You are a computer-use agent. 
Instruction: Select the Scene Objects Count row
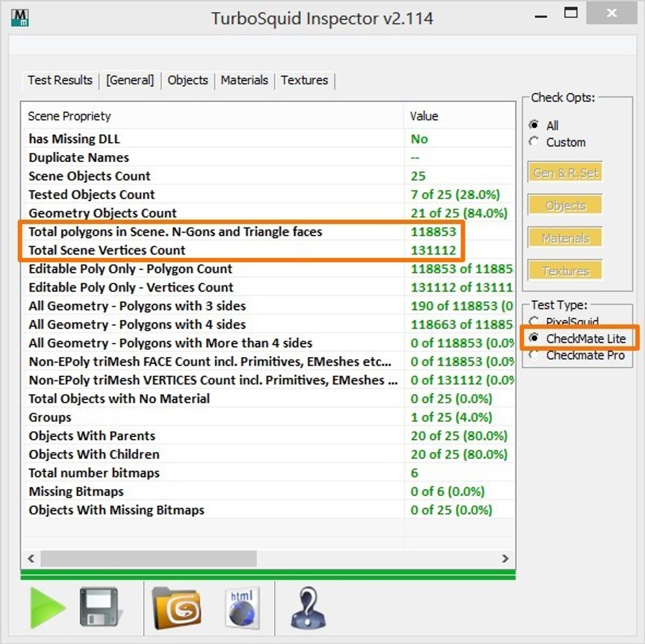[x=268, y=176]
